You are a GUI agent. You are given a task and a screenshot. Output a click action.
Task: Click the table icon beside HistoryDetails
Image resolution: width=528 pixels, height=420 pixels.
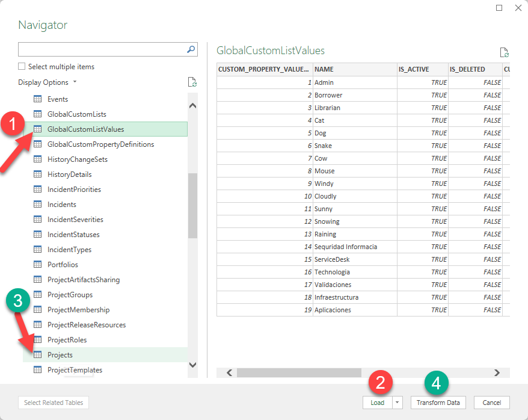point(37,174)
